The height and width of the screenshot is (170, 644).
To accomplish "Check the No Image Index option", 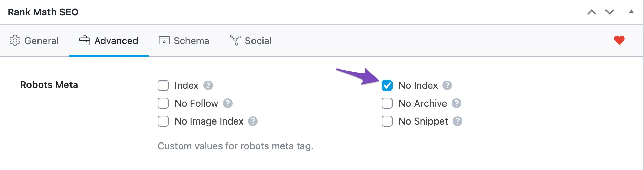I will coord(163,121).
